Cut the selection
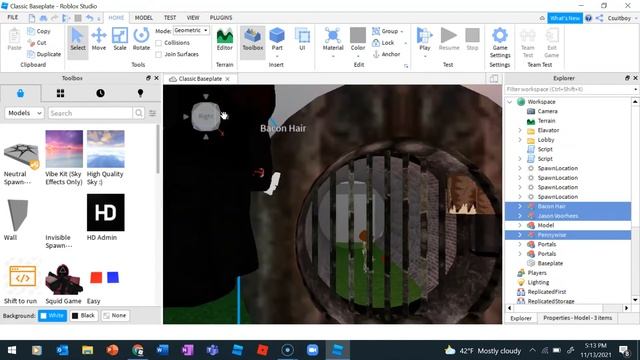 (37, 43)
